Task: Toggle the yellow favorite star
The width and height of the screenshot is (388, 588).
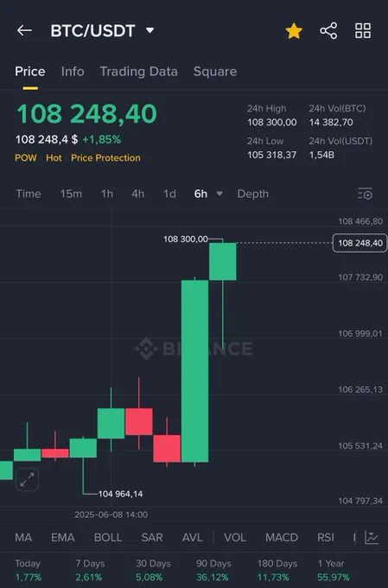Action: [x=294, y=31]
